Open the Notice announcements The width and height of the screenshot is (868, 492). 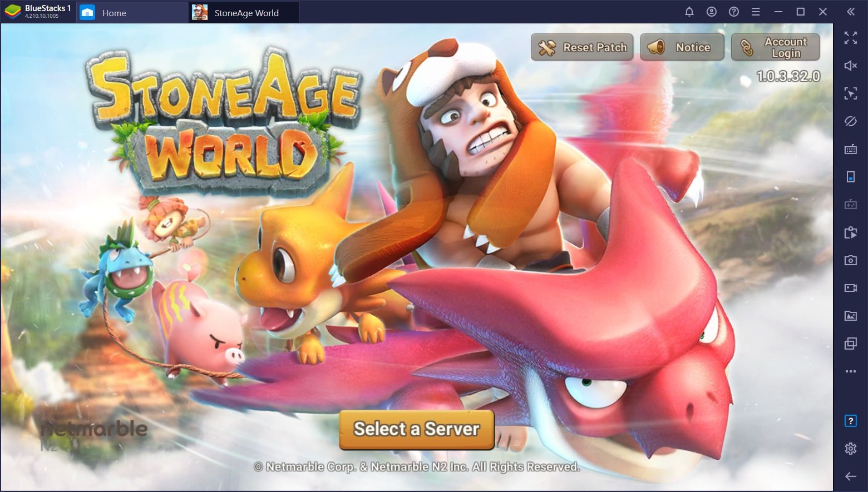tap(682, 47)
